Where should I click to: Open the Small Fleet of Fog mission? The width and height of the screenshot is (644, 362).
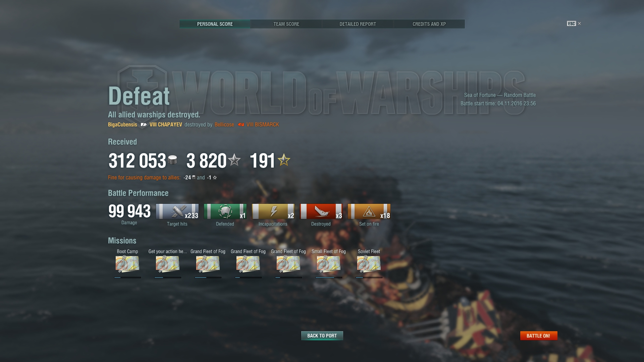click(x=329, y=264)
